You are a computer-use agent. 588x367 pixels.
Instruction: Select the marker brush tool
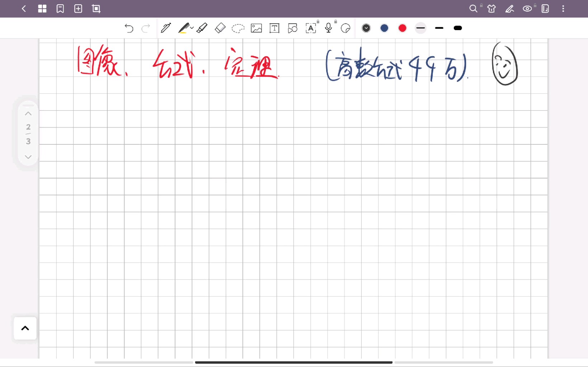[x=202, y=28]
